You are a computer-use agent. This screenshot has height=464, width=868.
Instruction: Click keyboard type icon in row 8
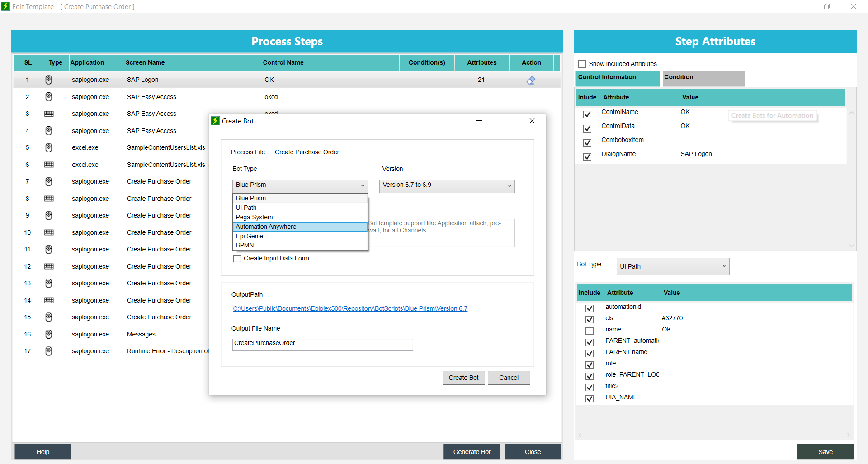tap(49, 199)
